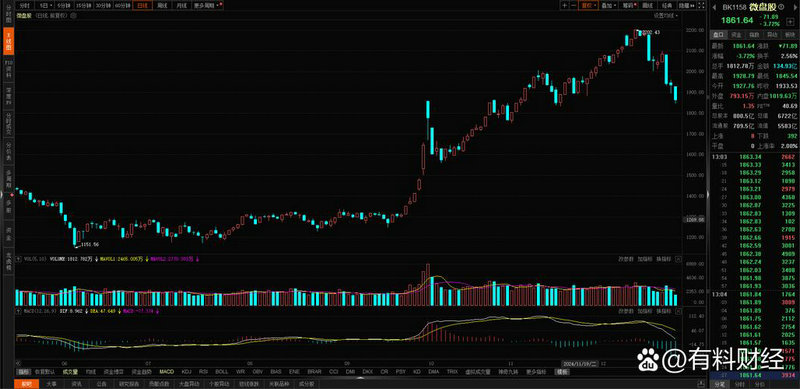Click the 1269.06 price axis marker
Image resolution: width=800 pixels, height=389 pixels.
point(694,220)
